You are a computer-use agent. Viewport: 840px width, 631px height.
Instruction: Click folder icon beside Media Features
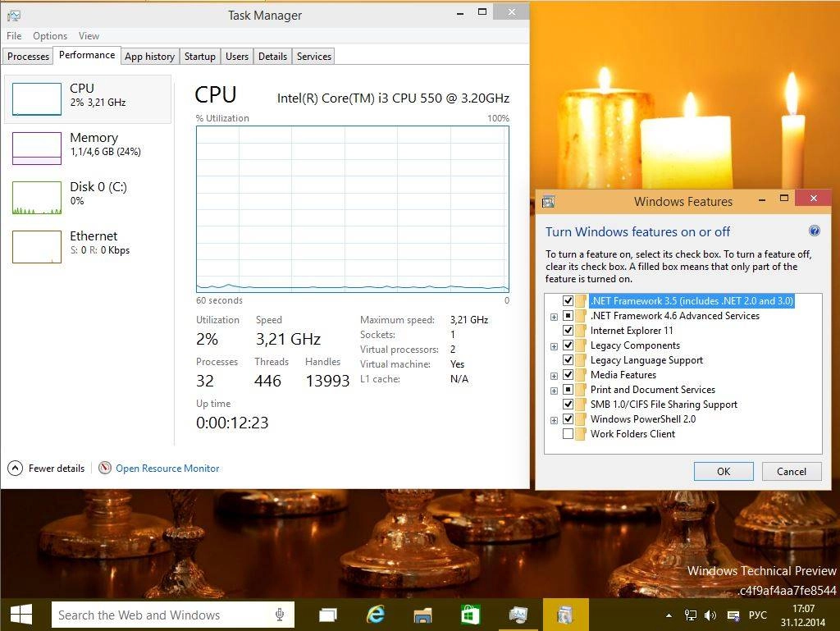(x=581, y=375)
